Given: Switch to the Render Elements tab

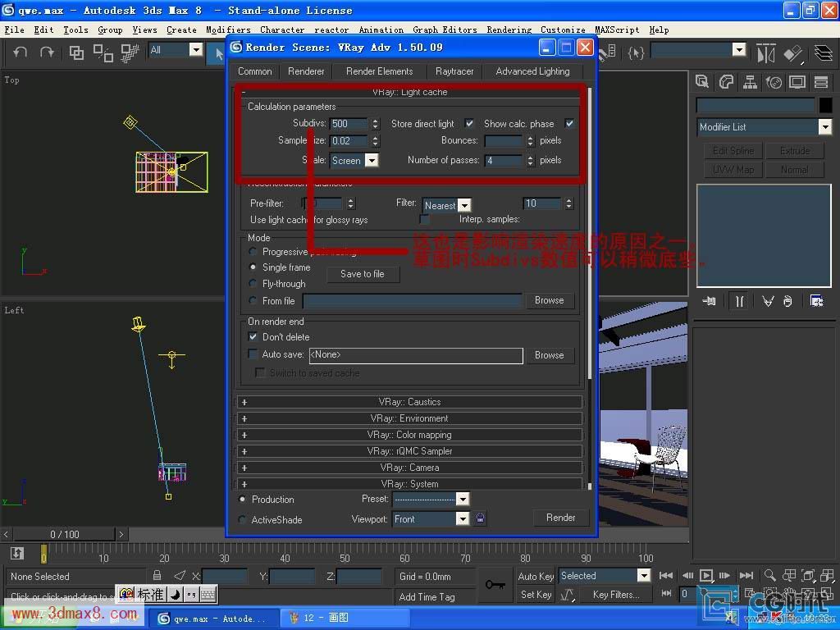Looking at the screenshot, I should pos(379,71).
